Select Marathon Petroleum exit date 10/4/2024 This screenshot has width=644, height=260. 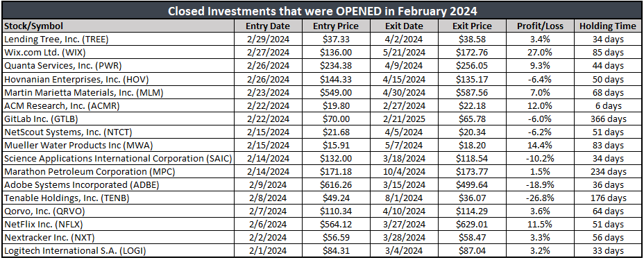click(404, 171)
